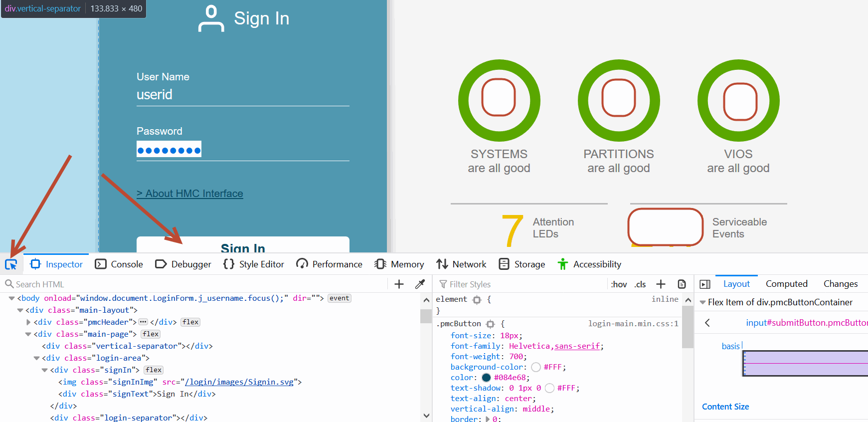Viewport: 868px width, 422px height.
Task: Open the Accessibility panel
Action: pyautogui.click(x=589, y=264)
